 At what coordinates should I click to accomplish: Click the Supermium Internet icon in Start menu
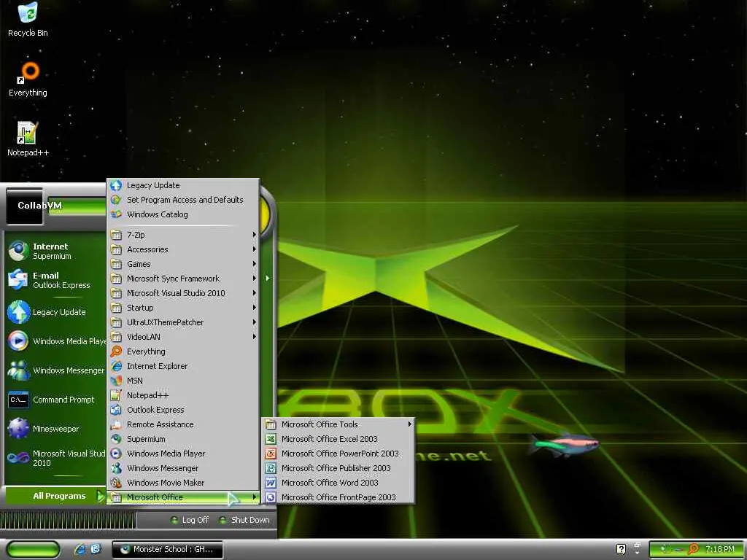(x=18, y=251)
